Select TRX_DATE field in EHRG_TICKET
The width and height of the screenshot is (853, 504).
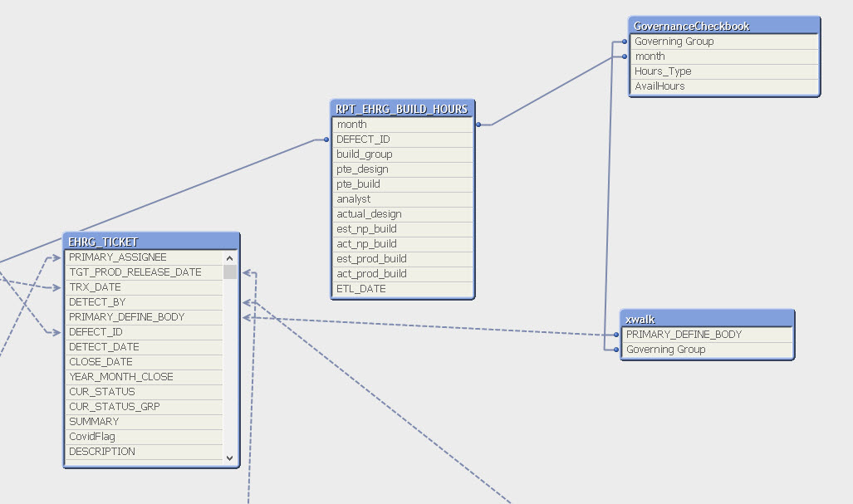click(x=144, y=287)
